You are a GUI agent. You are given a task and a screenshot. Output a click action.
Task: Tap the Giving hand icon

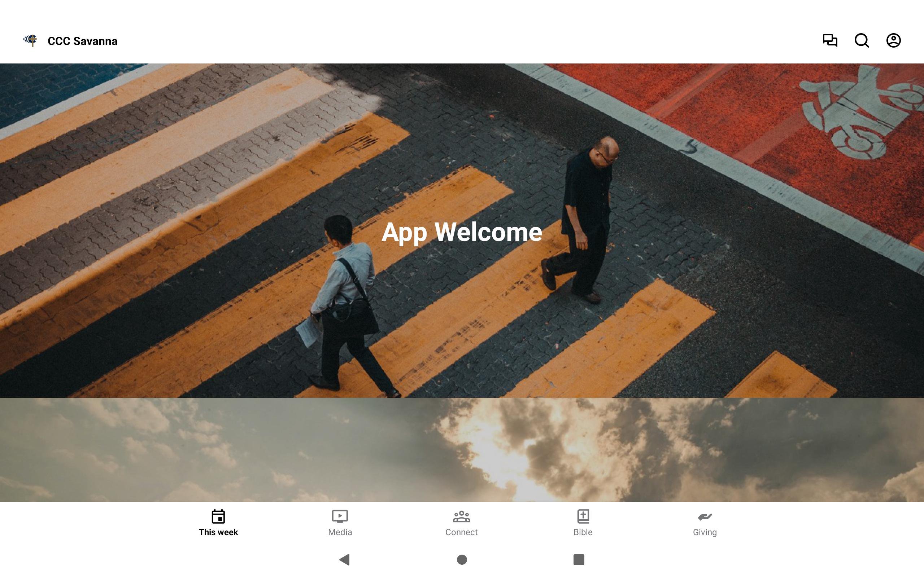pyautogui.click(x=705, y=516)
